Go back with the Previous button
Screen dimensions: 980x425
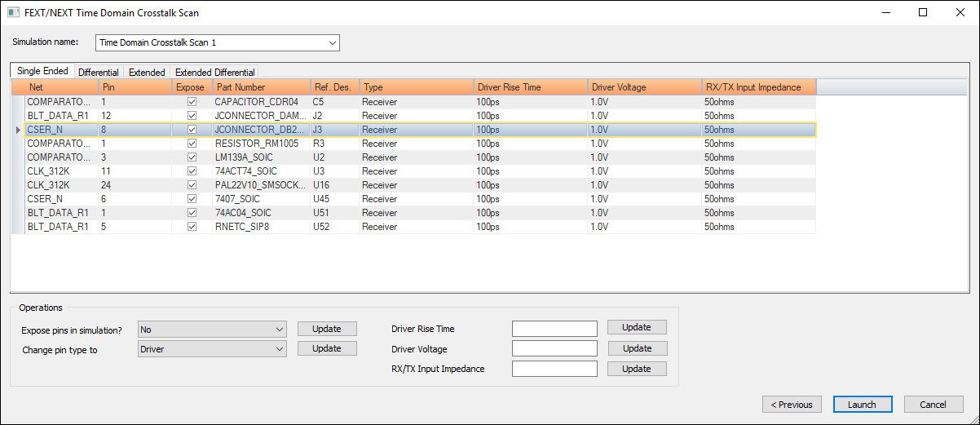[x=792, y=405]
